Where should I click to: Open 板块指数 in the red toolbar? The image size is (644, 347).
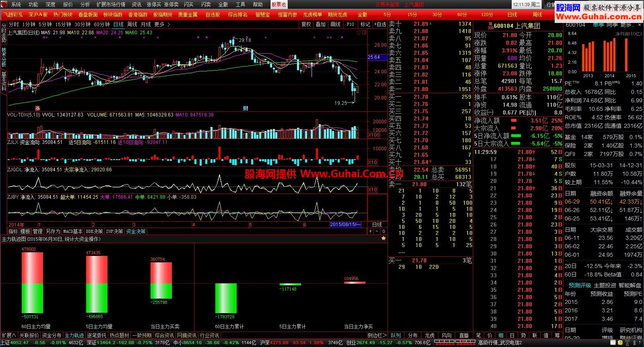click(113, 15)
